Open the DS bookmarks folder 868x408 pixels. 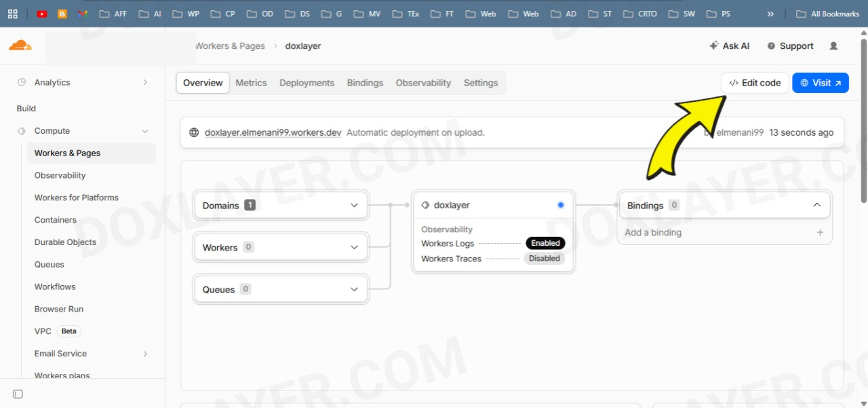297,14
